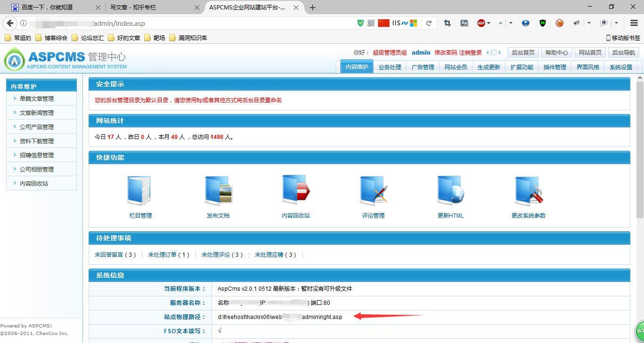Switch to the 系统设置 main tab

[x=621, y=67]
